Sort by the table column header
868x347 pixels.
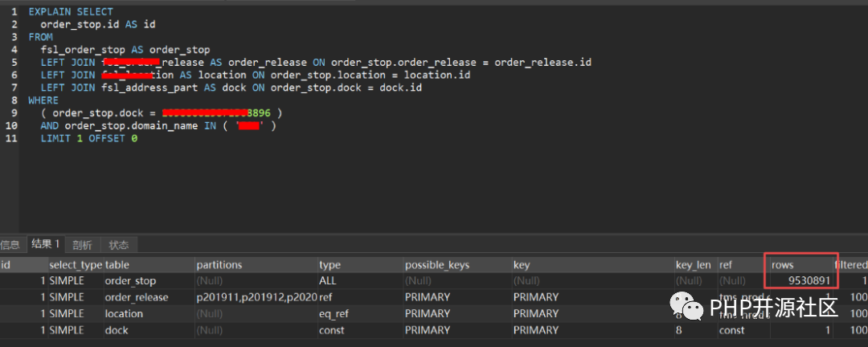point(149,264)
